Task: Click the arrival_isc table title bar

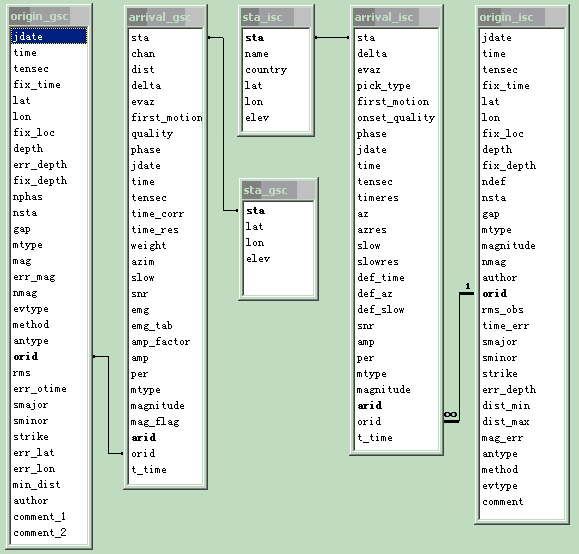Action: tap(396, 17)
